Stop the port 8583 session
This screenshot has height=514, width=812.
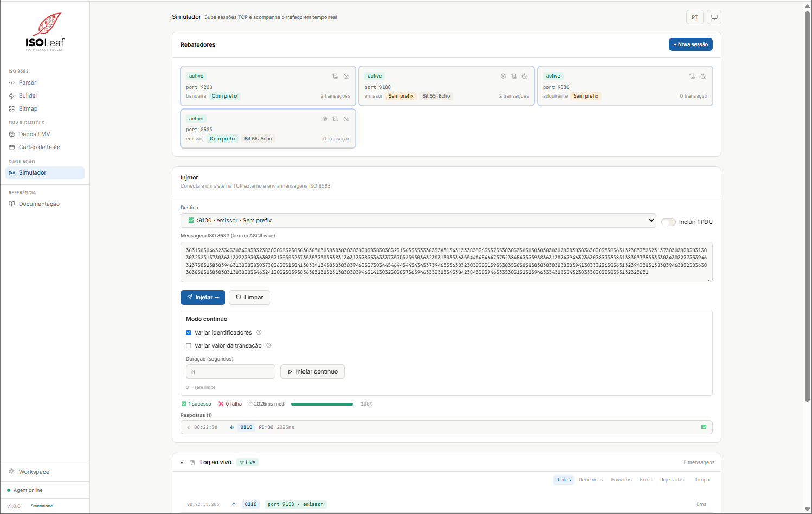346,119
